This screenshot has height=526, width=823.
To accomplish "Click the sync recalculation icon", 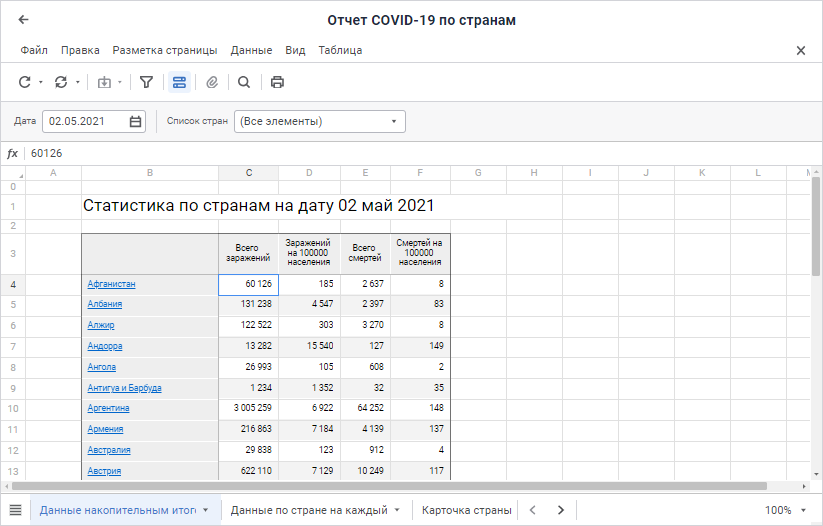I will pyautogui.click(x=61, y=82).
